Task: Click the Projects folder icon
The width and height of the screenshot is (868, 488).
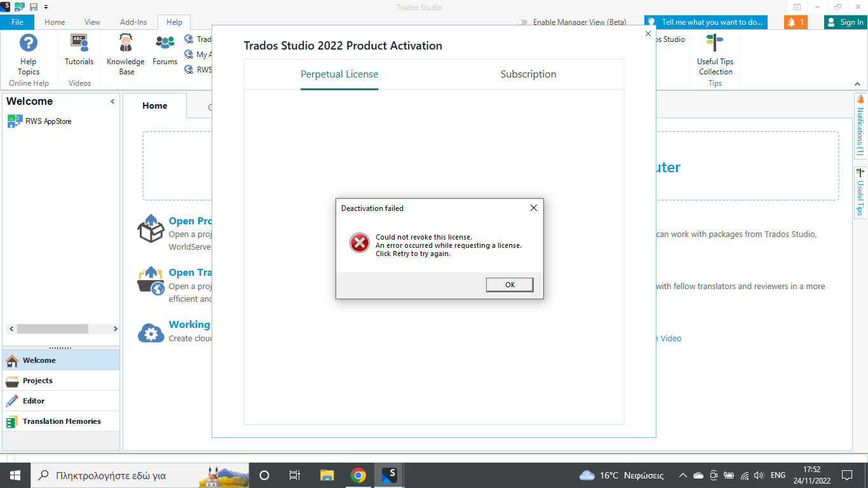Action: [12, 381]
